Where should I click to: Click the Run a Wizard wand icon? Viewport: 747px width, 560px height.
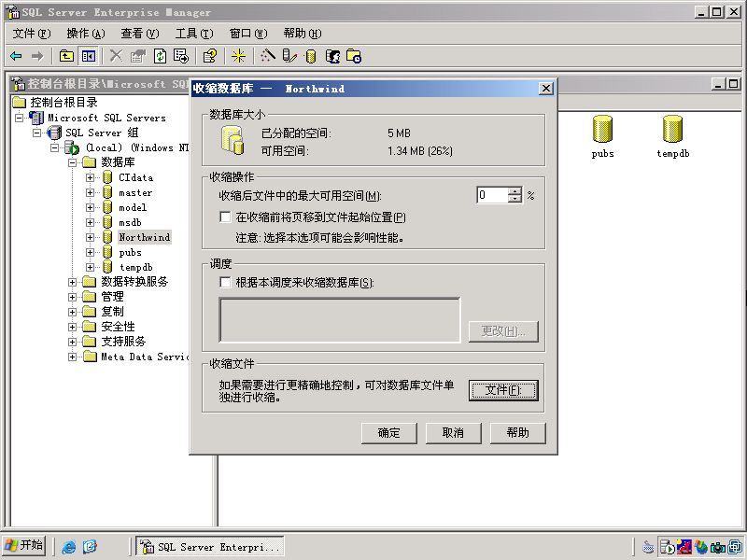[x=267, y=56]
